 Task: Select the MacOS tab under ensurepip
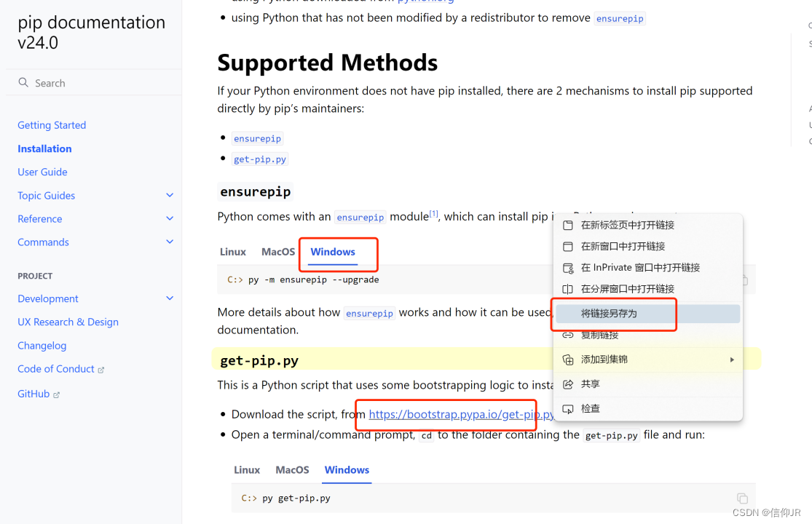(x=278, y=252)
